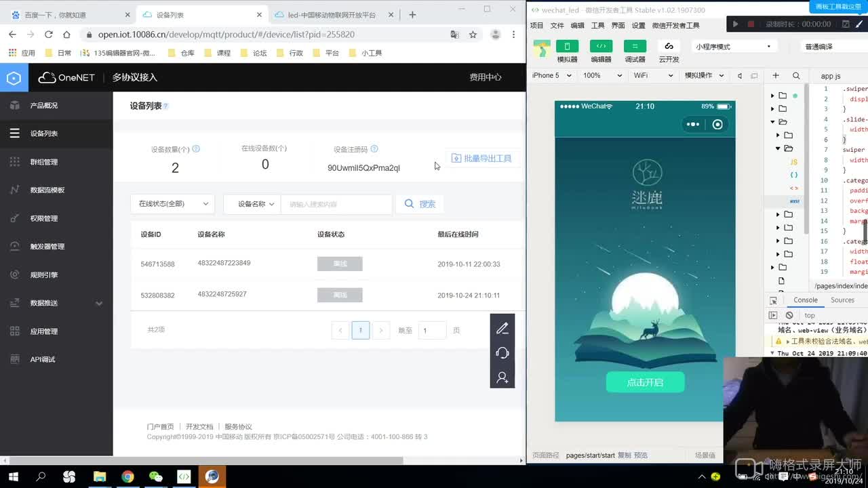The width and height of the screenshot is (868, 488).
Task: Toggle bookmark star in address bar
Action: 473,35
